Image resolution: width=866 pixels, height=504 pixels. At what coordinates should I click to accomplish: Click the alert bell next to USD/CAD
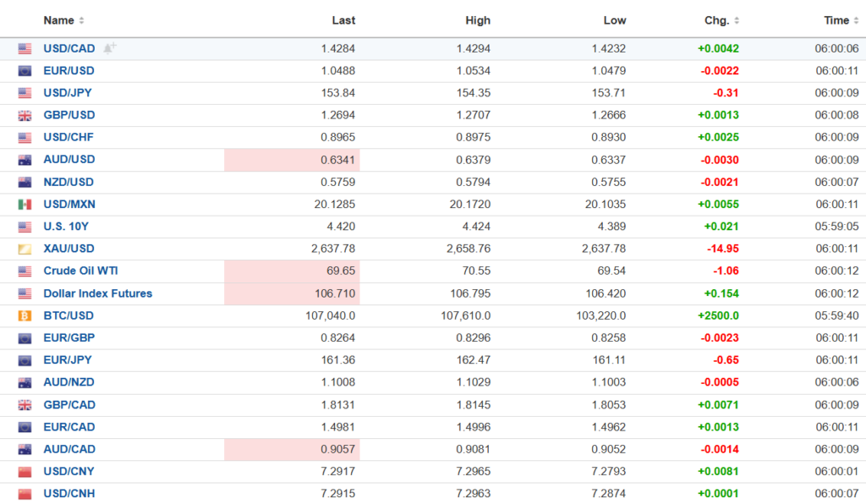pyautogui.click(x=109, y=48)
